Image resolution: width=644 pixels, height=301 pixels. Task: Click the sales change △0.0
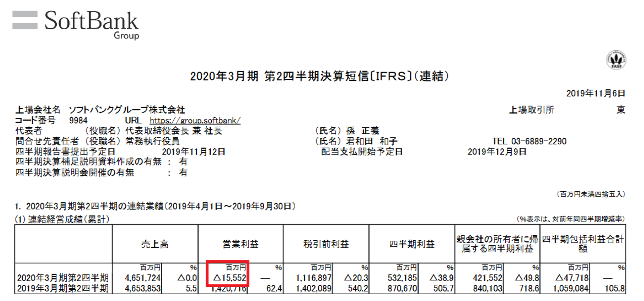point(187,278)
